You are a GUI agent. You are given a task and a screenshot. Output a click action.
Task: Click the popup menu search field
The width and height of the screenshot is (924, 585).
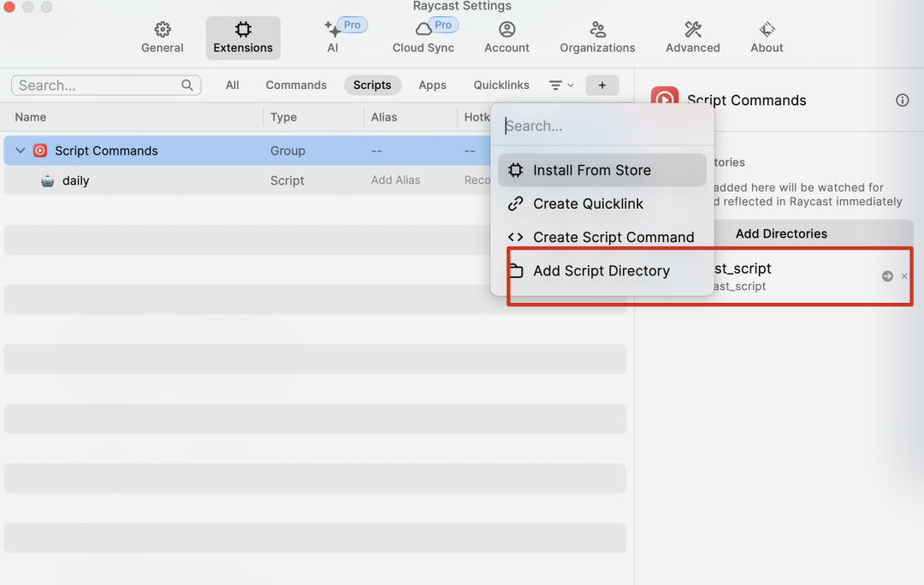pos(602,126)
